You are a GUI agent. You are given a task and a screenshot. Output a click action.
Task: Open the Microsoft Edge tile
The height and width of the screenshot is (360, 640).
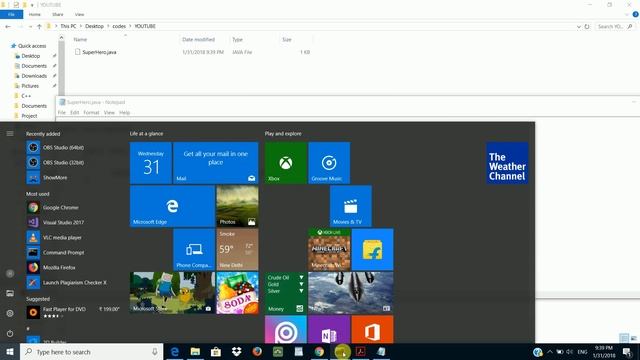172,206
